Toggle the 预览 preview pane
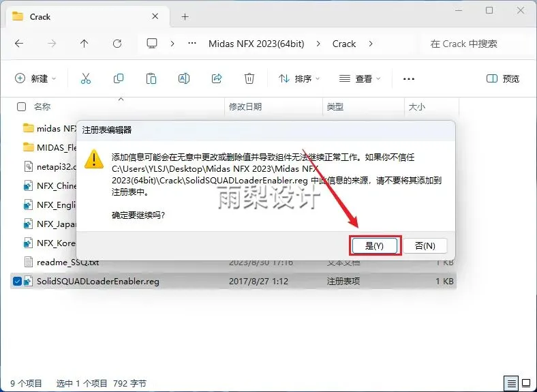This screenshot has height=392, width=537. [x=503, y=79]
